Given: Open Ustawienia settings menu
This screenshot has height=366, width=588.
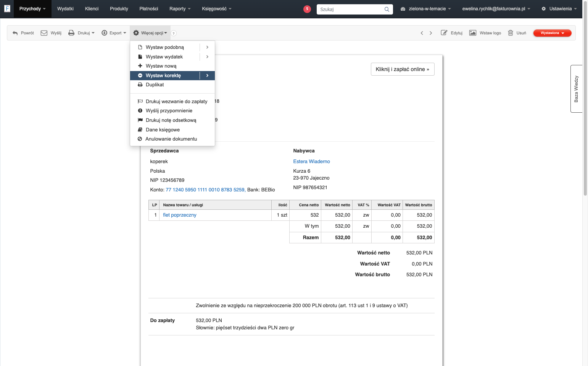Looking at the screenshot, I should click(x=559, y=9).
